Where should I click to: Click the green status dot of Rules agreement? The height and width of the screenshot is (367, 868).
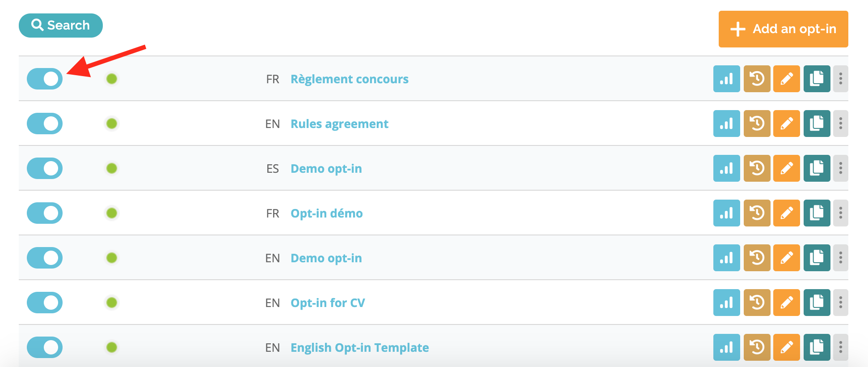coord(112,124)
